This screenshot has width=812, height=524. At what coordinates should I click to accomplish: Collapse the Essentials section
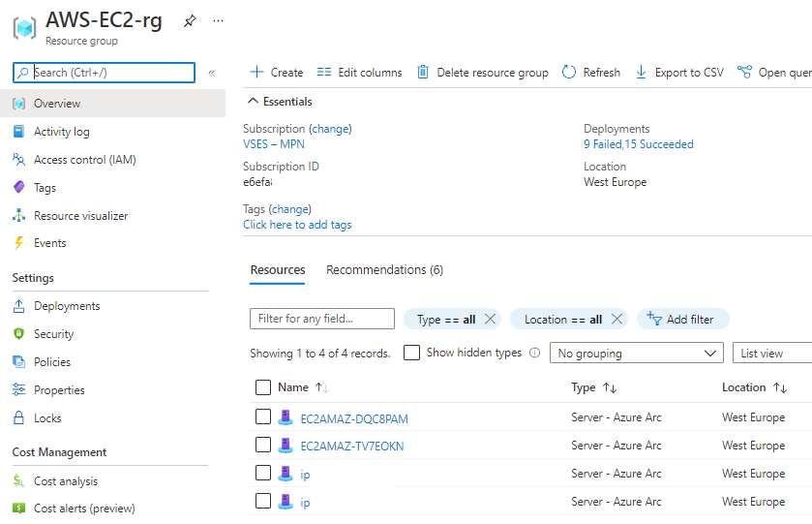pyautogui.click(x=254, y=102)
